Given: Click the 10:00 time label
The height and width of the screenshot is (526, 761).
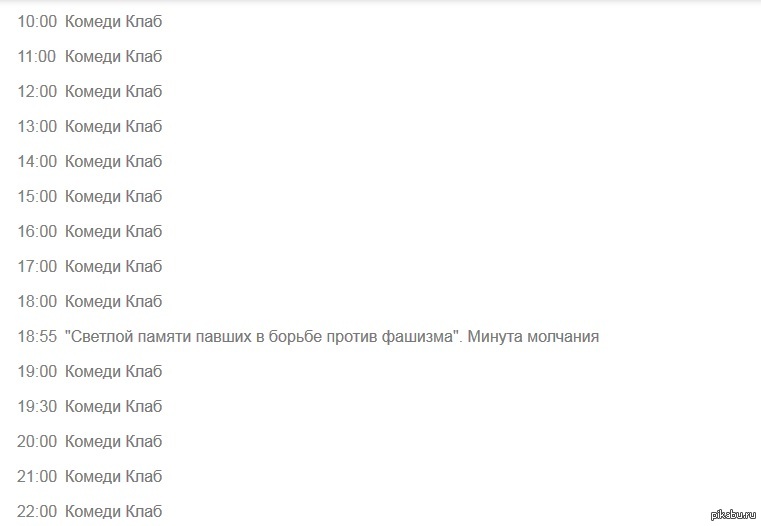Looking at the screenshot, I should (x=37, y=21).
